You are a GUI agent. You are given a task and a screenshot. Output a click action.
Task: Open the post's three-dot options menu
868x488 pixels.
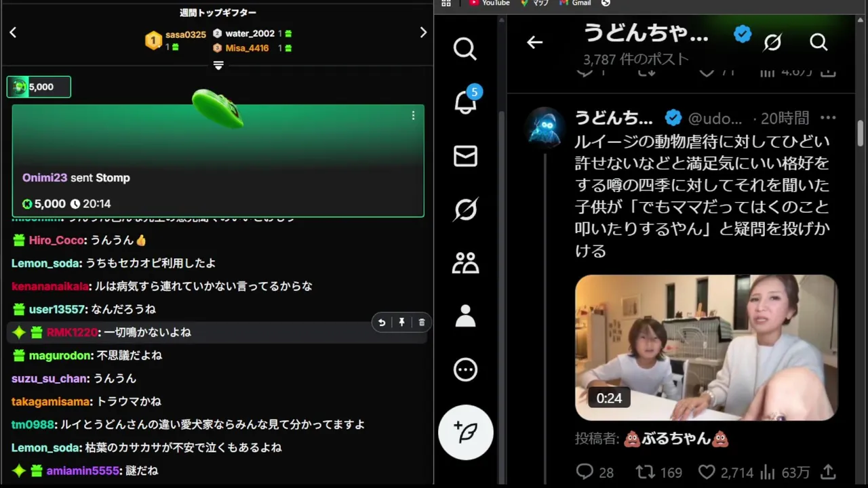[828, 118]
